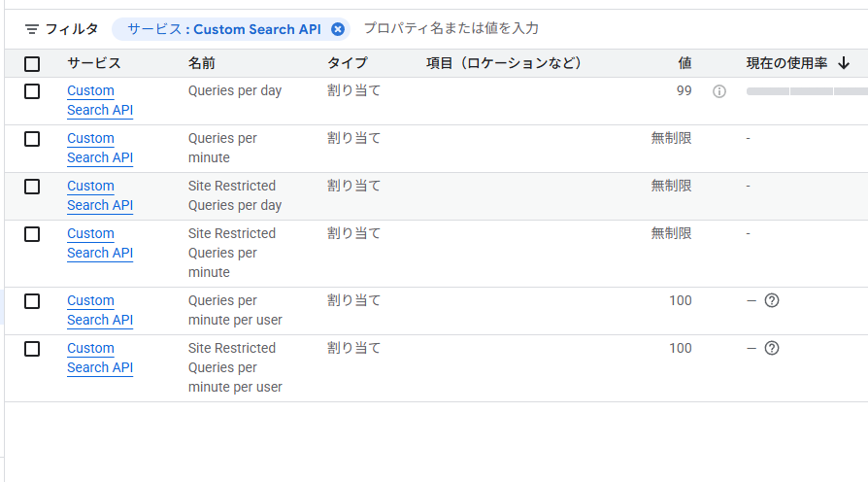Select 無制限 value in Site Restricted Queries per day row
This screenshot has height=482, width=868.
(672, 186)
